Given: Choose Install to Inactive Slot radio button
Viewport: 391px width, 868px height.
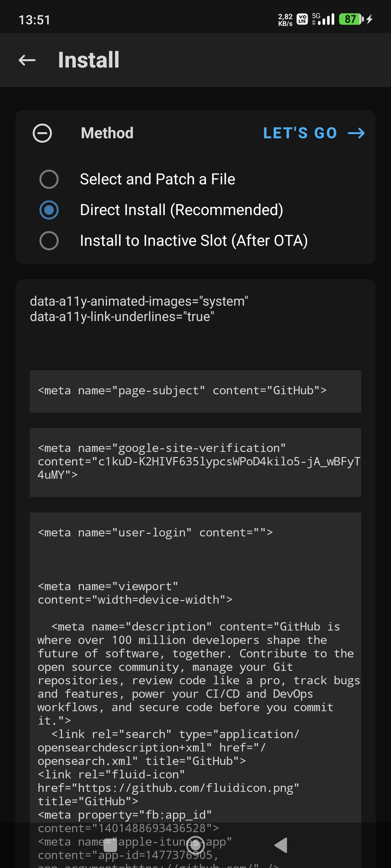Looking at the screenshot, I should (x=49, y=241).
